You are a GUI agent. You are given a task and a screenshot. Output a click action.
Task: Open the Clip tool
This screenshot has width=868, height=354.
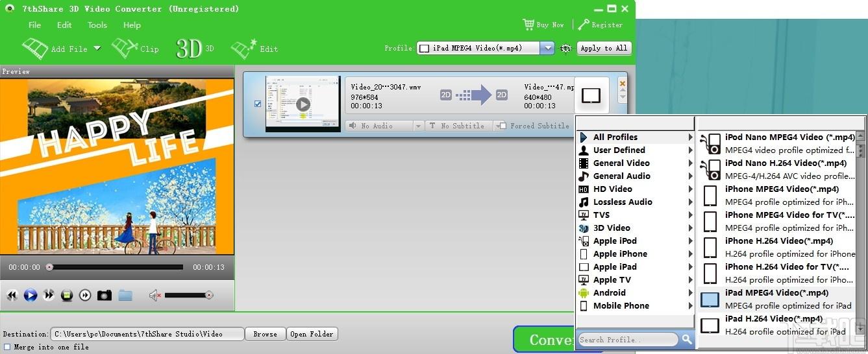click(x=135, y=48)
